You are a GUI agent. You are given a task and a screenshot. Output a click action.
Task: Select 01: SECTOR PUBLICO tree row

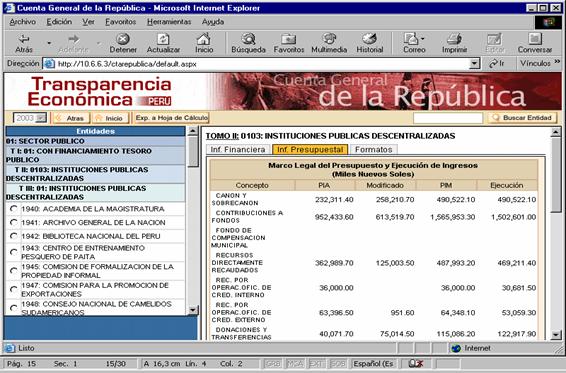click(95, 141)
